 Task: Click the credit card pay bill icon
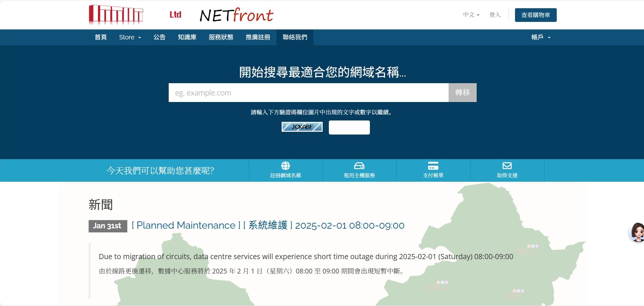tap(433, 166)
